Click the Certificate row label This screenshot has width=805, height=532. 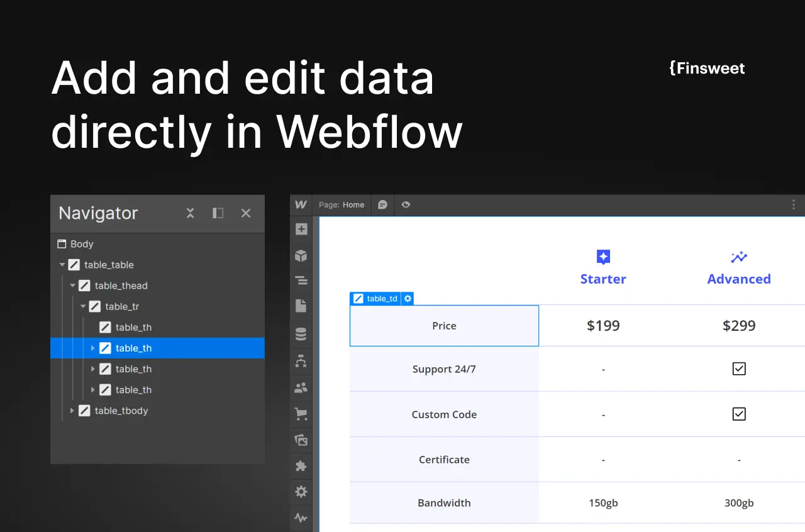pos(444,460)
